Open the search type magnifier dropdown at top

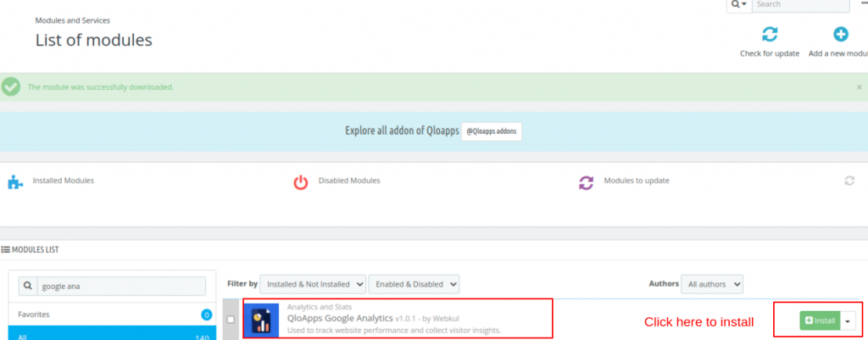(x=739, y=4)
